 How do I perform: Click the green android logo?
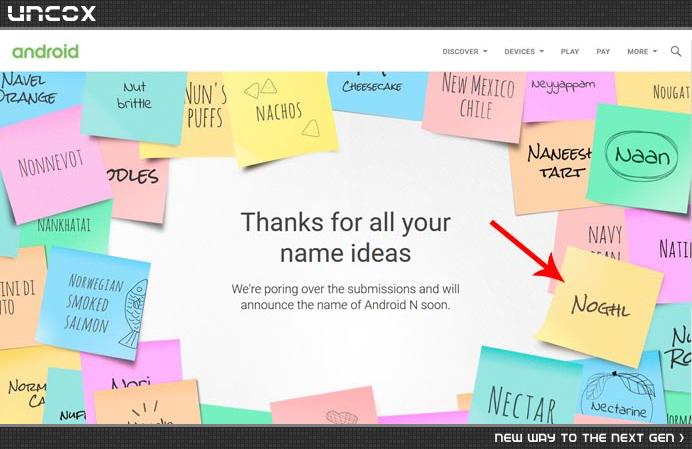[x=45, y=52]
